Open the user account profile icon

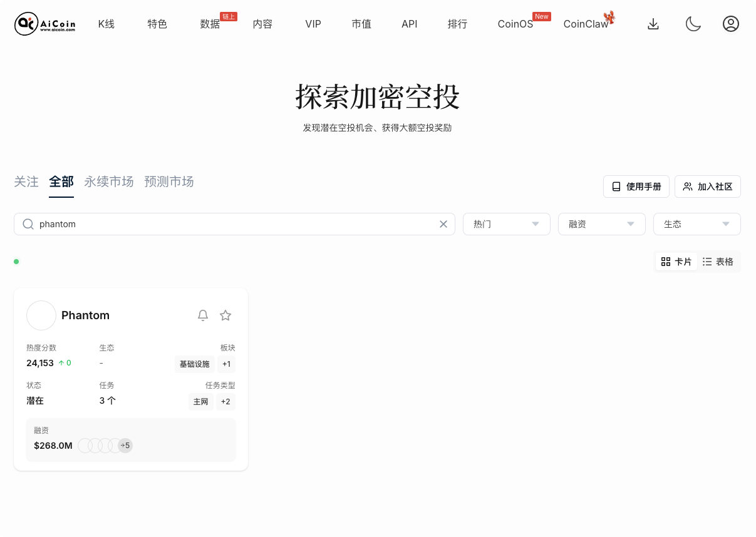[x=731, y=24]
